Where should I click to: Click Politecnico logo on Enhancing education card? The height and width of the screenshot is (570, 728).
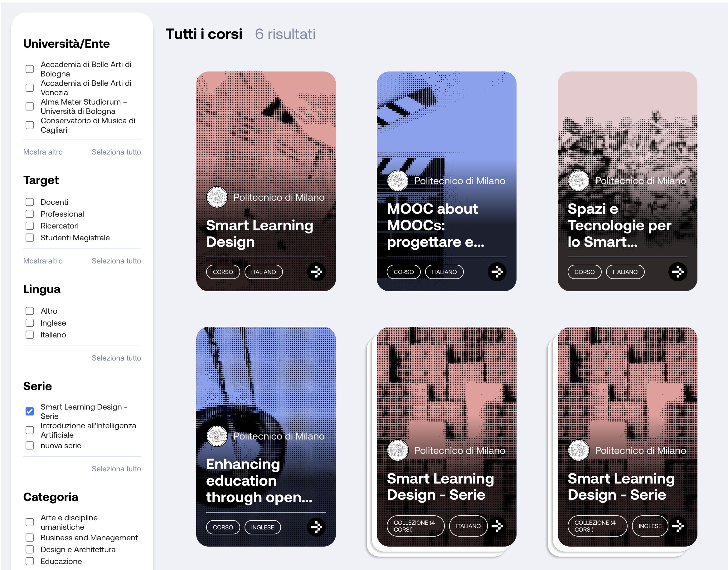tap(217, 436)
